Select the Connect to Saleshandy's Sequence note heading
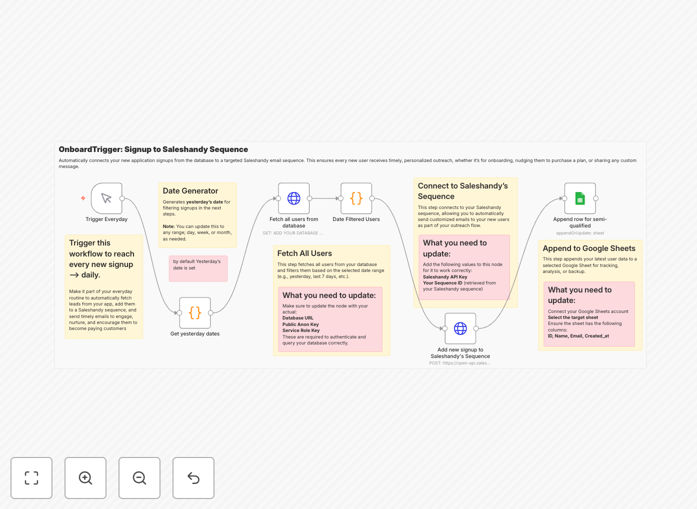 (462, 191)
